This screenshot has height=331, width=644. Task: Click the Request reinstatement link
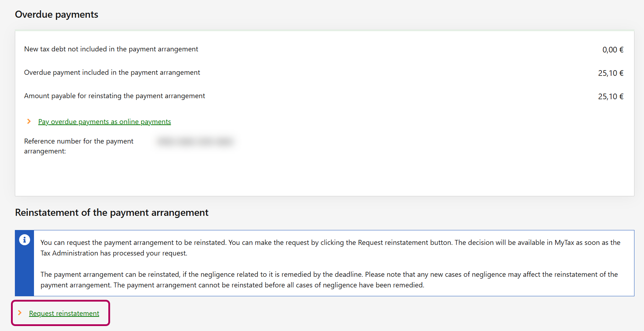click(x=64, y=313)
